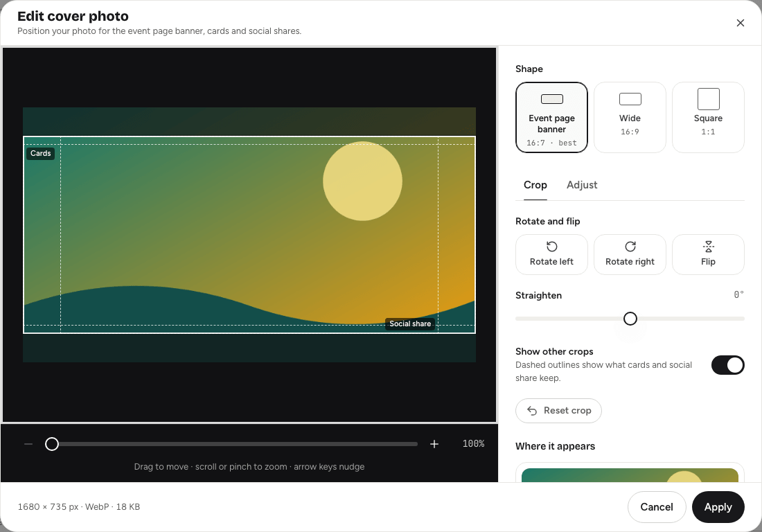Click the yellow sun in the photo

[362, 181]
